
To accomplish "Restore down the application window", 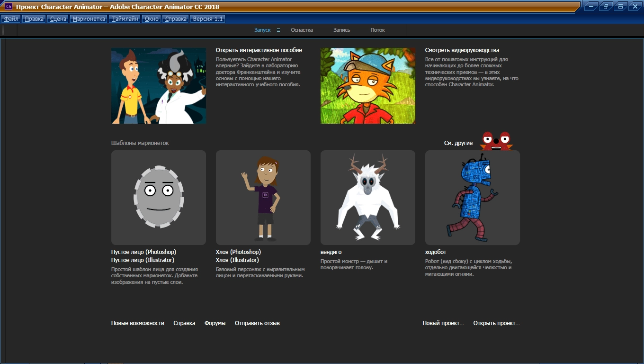I will pos(605,7).
